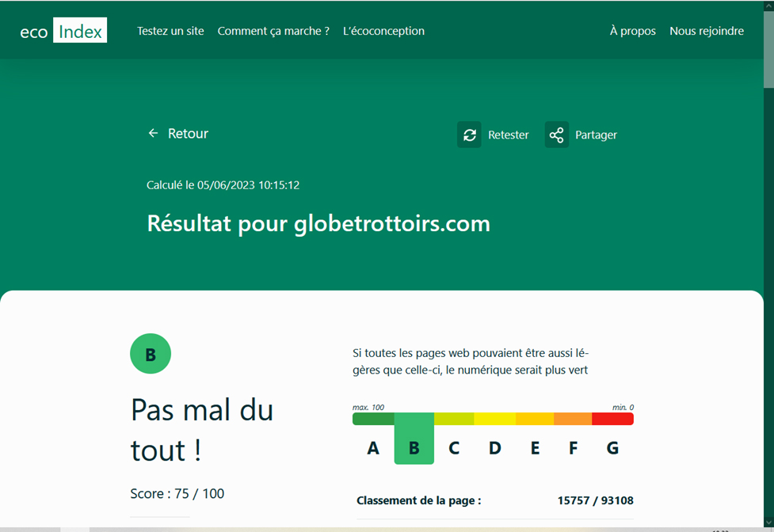The width and height of the screenshot is (774, 532).
Task: Click the scrollbar down arrow
Action: 768,522
